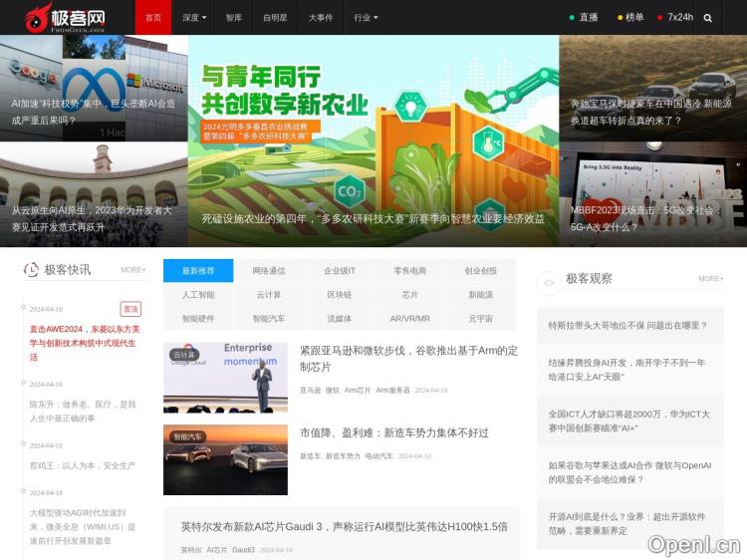Open 新造车势力集体不好过 article title
Viewport: 747px width, 560px height.
tap(394, 432)
